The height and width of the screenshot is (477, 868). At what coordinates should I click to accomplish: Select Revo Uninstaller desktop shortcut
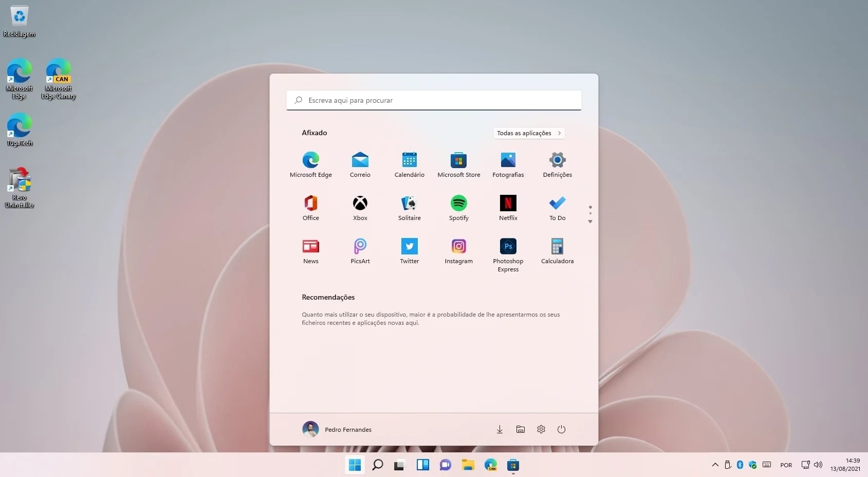click(20, 188)
